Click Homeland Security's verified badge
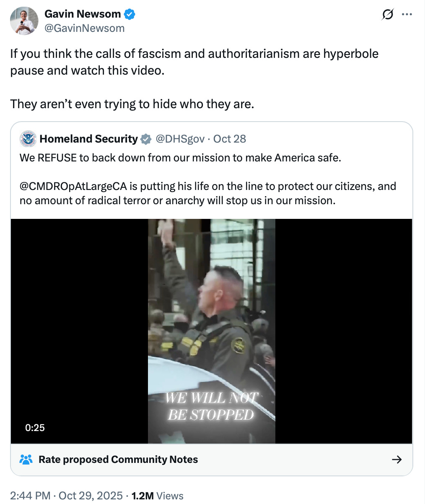 click(x=145, y=139)
